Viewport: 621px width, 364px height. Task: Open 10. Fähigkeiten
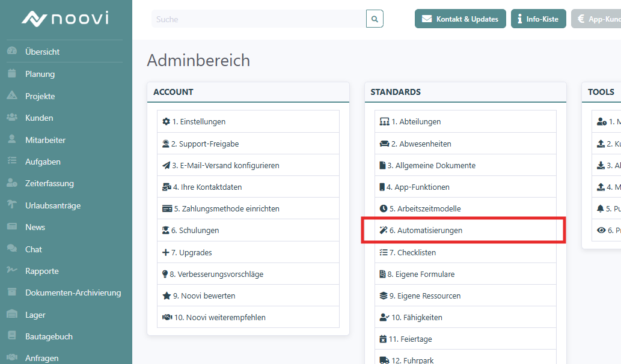(465, 317)
